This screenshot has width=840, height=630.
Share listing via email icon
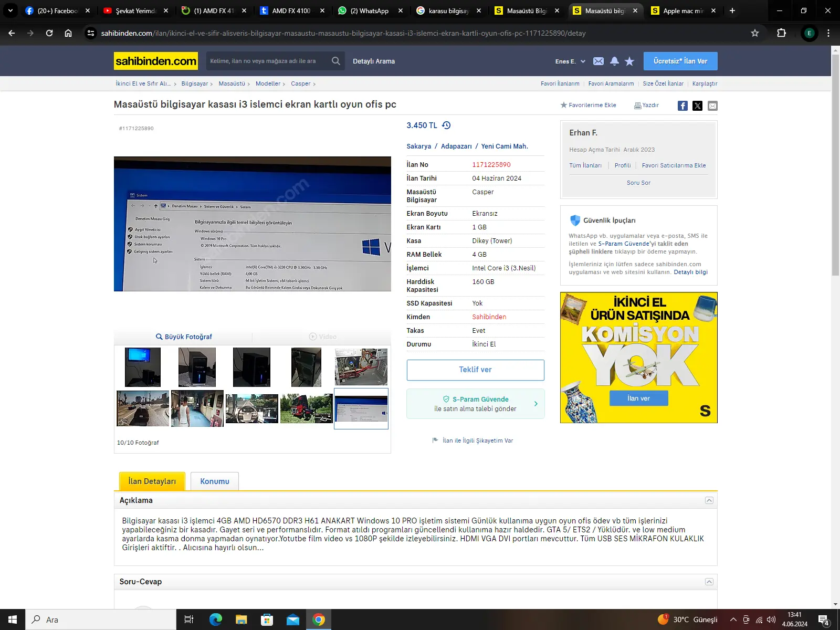click(x=712, y=106)
